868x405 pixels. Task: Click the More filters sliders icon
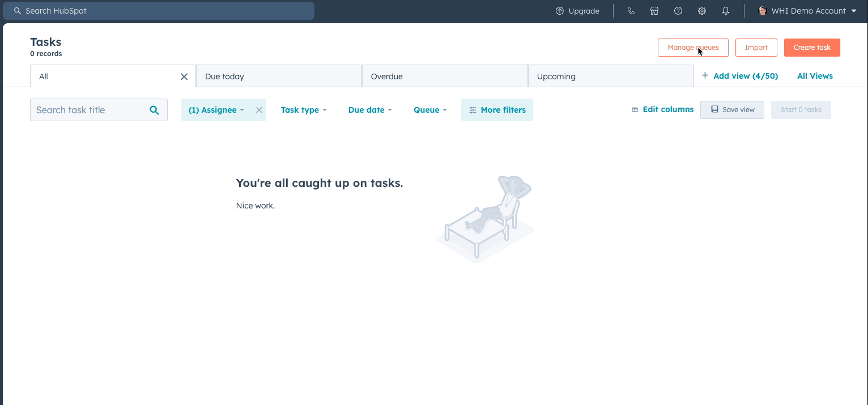point(473,110)
